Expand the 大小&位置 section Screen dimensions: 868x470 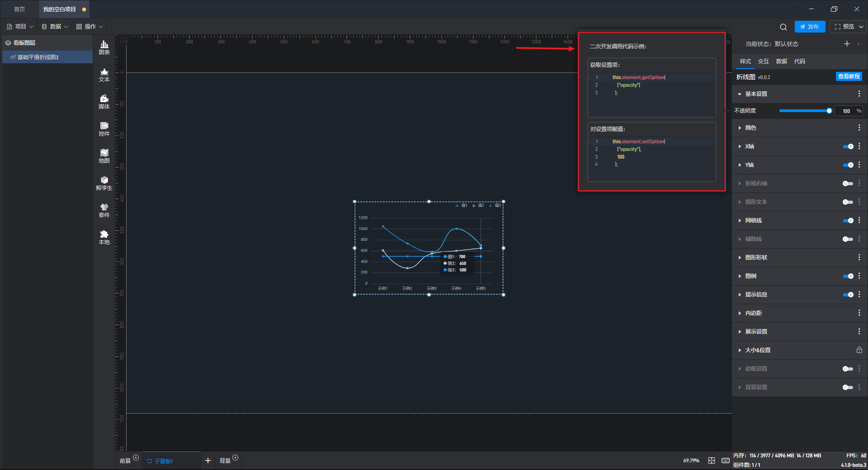[x=740, y=350]
